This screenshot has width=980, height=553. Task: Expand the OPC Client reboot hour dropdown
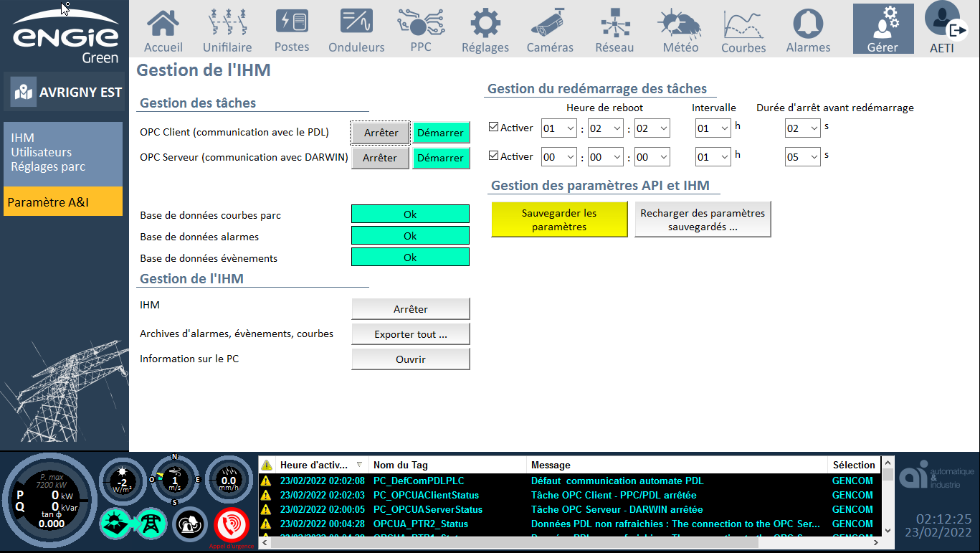coord(559,128)
